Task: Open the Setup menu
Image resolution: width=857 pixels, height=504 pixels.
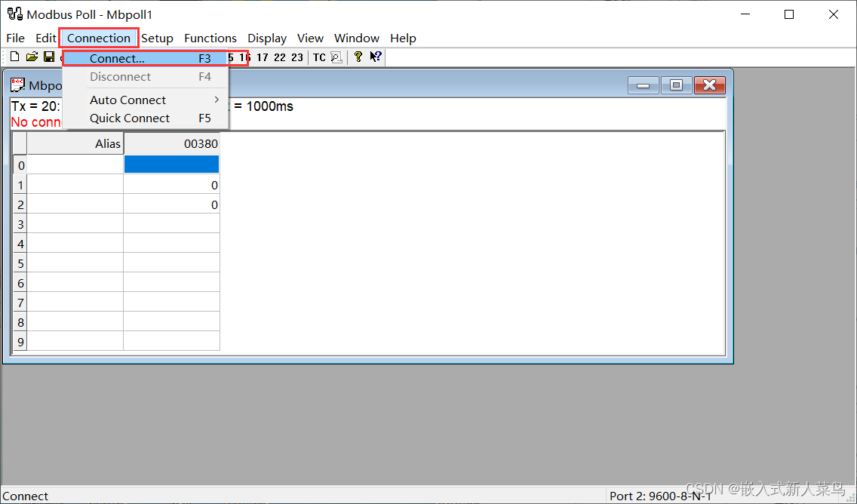Action: pyautogui.click(x=157, y=38)
